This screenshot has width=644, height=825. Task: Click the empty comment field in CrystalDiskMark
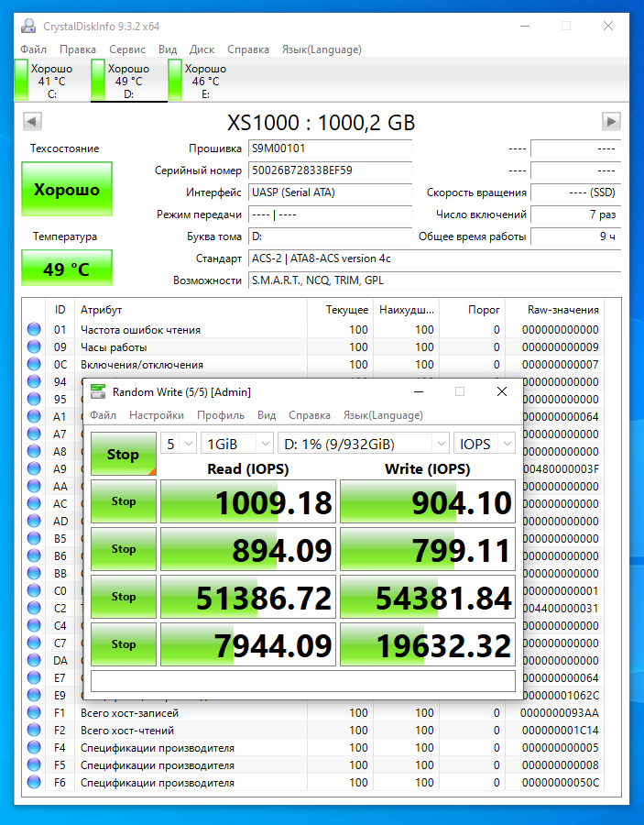click(303, 681)
